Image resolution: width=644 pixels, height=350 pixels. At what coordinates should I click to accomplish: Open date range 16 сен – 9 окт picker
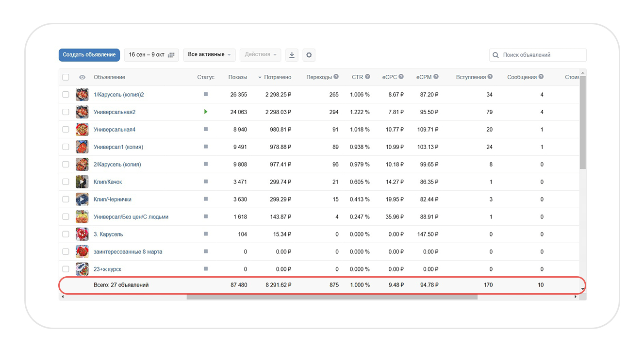[151, 55]
